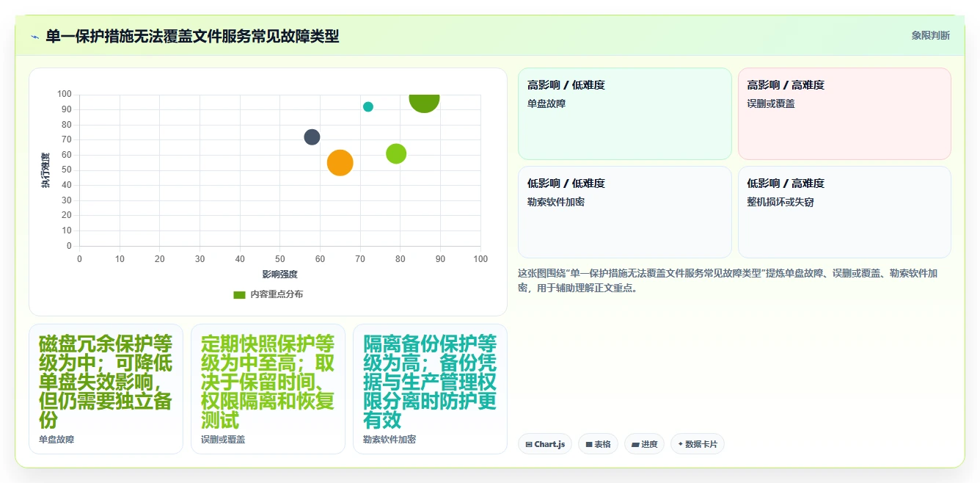Click the 象限判断 label in header
The height and width of the screenshot is (483, 980).
click(930, 35)
